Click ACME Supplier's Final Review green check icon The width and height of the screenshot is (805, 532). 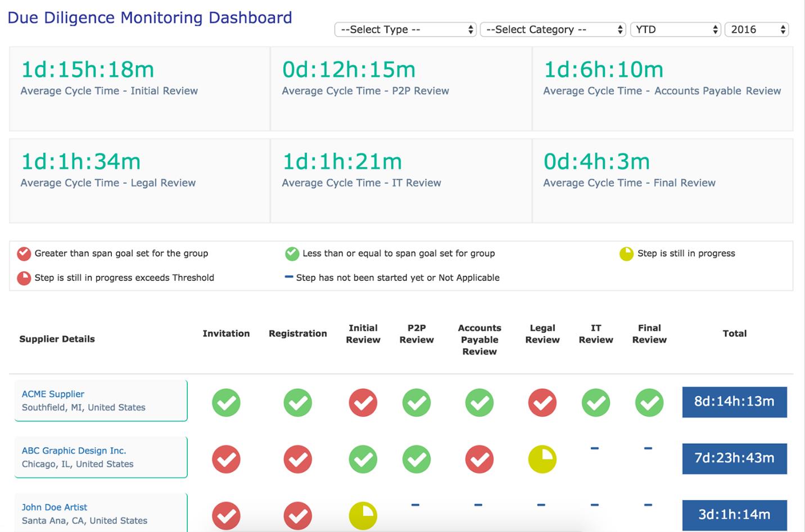tap(649, 403)
